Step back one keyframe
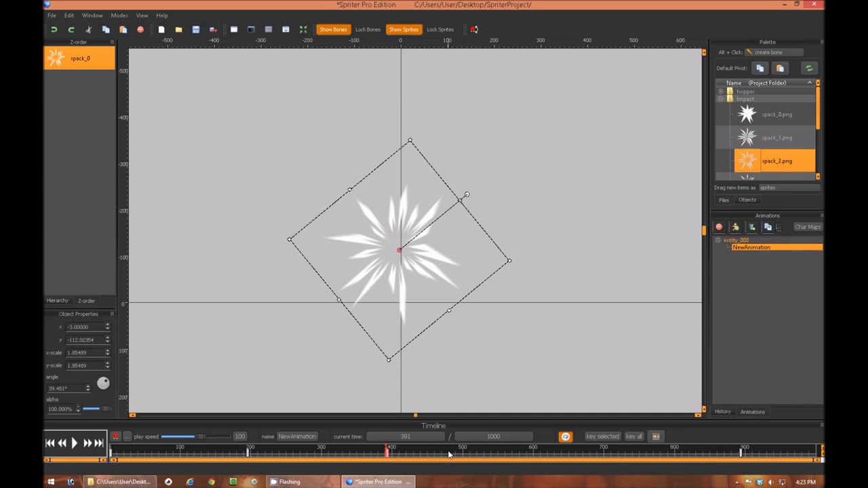The image size is (868, 488). (x=62, y=443)
